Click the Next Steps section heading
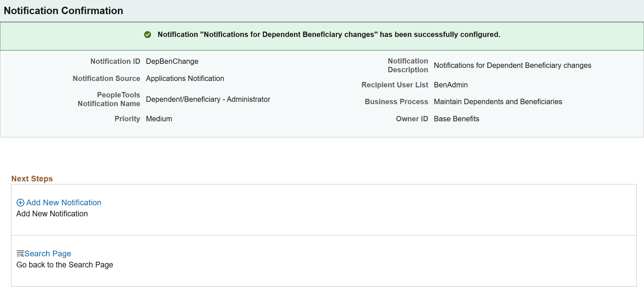This screenshot has width=644, height=298. [32, 179]
